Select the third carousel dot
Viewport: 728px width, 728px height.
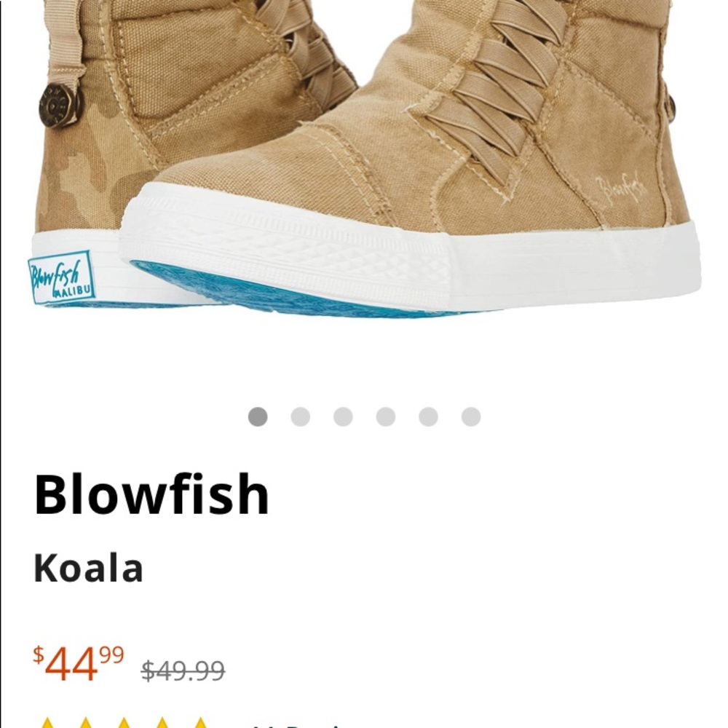tap(342, 415)
